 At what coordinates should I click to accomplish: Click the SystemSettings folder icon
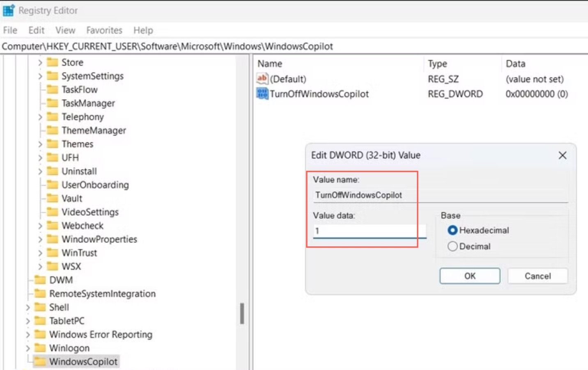(x=53, y=76)
